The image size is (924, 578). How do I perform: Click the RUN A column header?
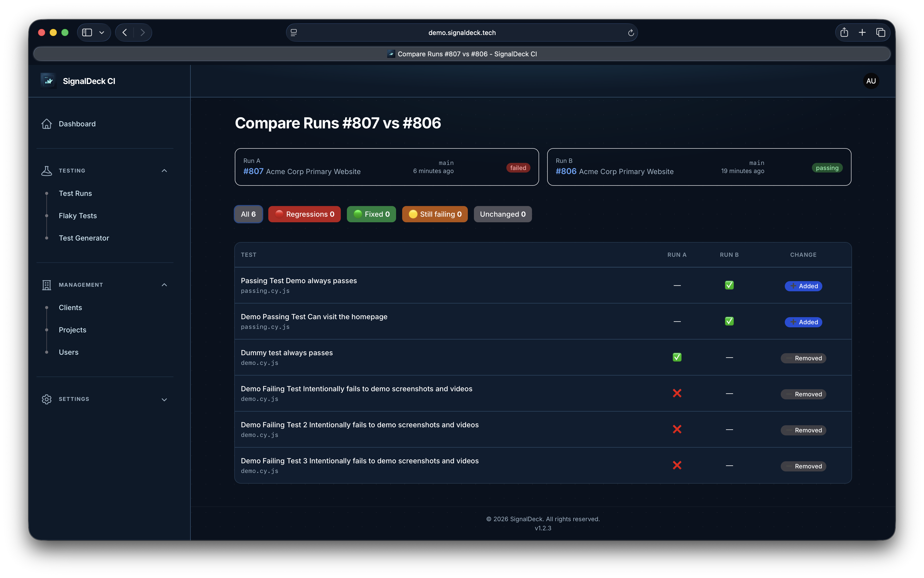point(677,254)
